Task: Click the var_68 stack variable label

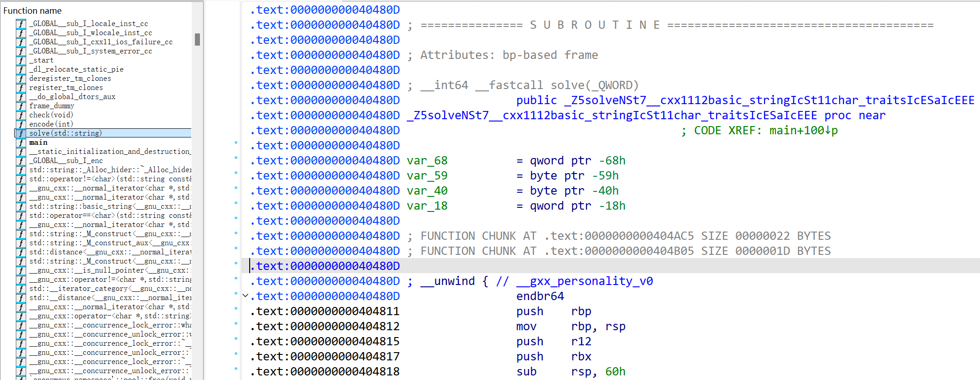Action: 427,161
